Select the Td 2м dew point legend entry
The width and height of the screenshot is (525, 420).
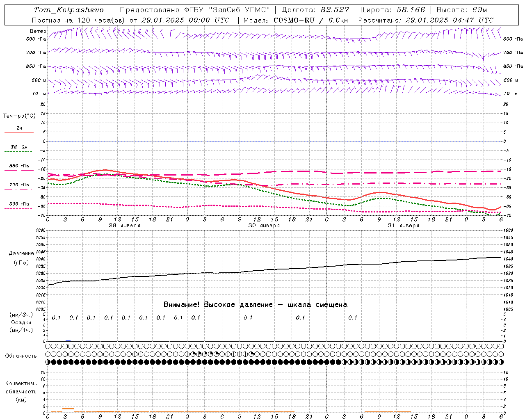pyautogui.click(x=19, y=147)
